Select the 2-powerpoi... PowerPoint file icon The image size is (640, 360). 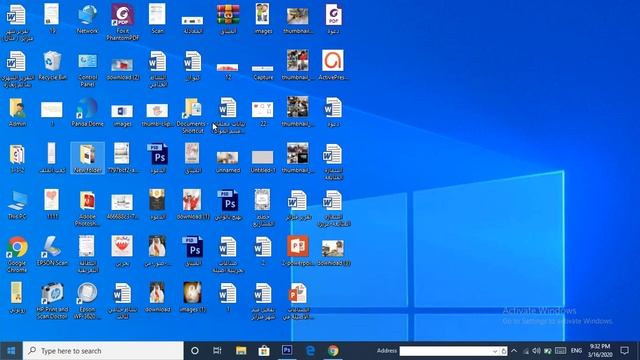[298, 251]
